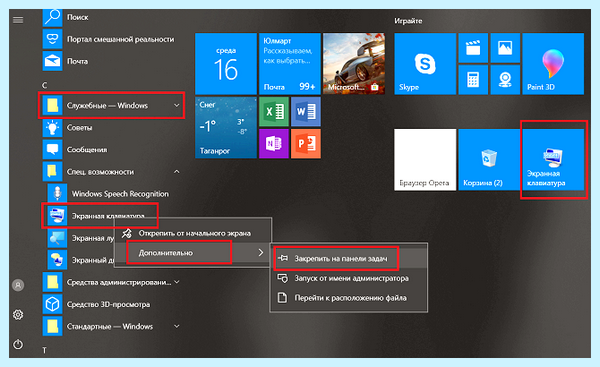The height and width of the screenshot is (367, 600).
Task: Open the Браузер Opera tile
Action: pos(425,159)
